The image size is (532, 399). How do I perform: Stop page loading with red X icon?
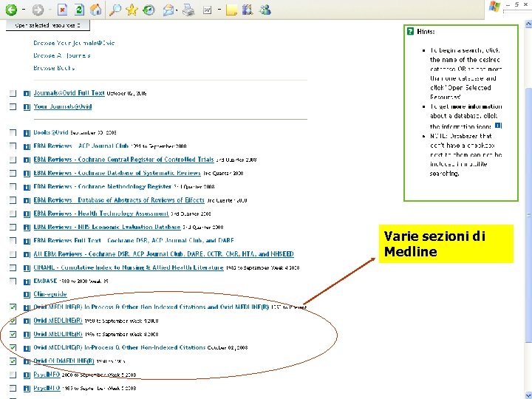[62, 10]
